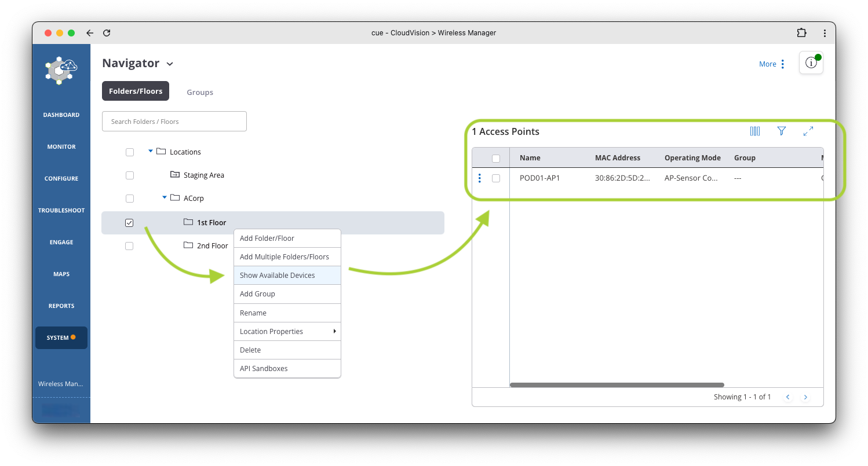This screenshot has width=868, height=466.
Task: Go back using the browser arrow
Action: (x=90, y=33)
